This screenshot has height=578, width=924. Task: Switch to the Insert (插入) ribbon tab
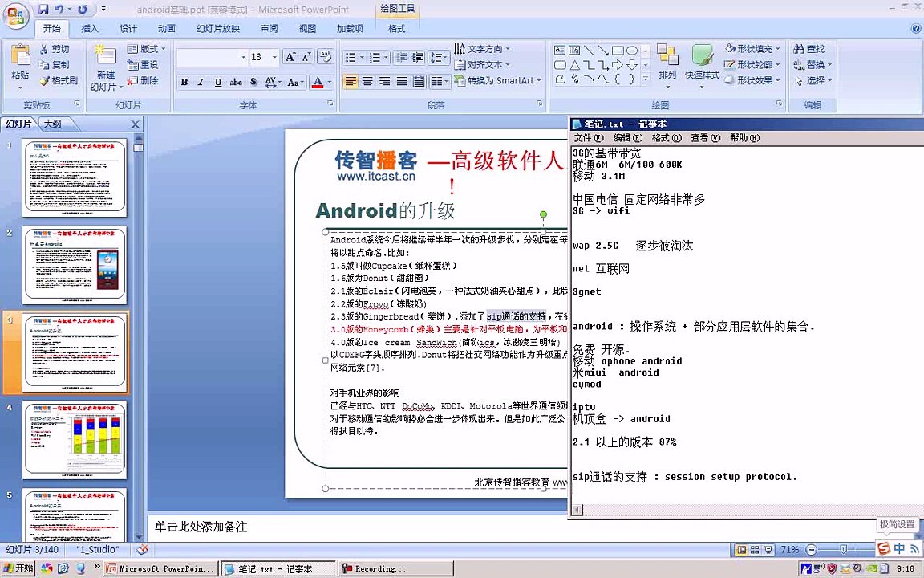coord(90,28)
